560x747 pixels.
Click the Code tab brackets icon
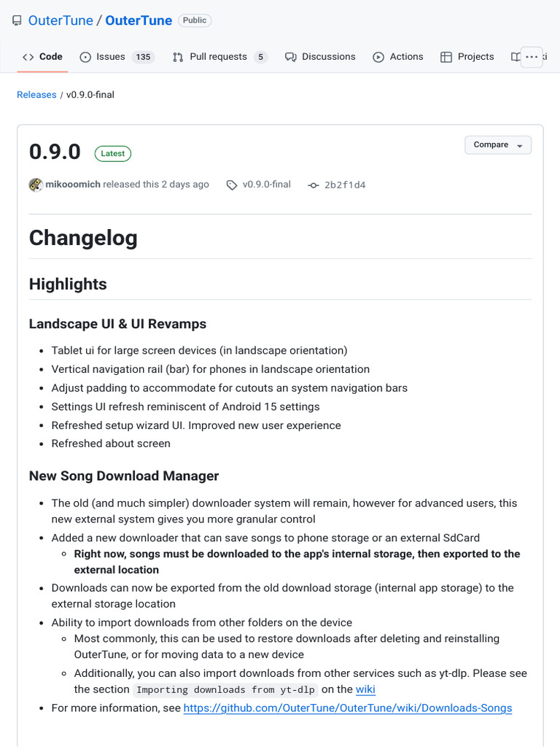28,57
